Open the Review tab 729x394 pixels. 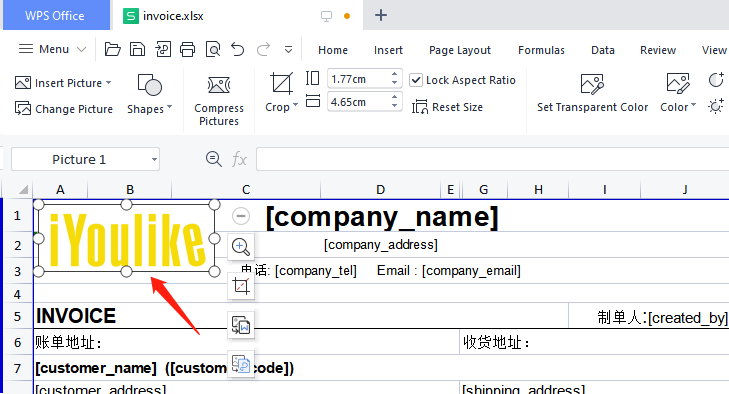click(x=657, y=50)
